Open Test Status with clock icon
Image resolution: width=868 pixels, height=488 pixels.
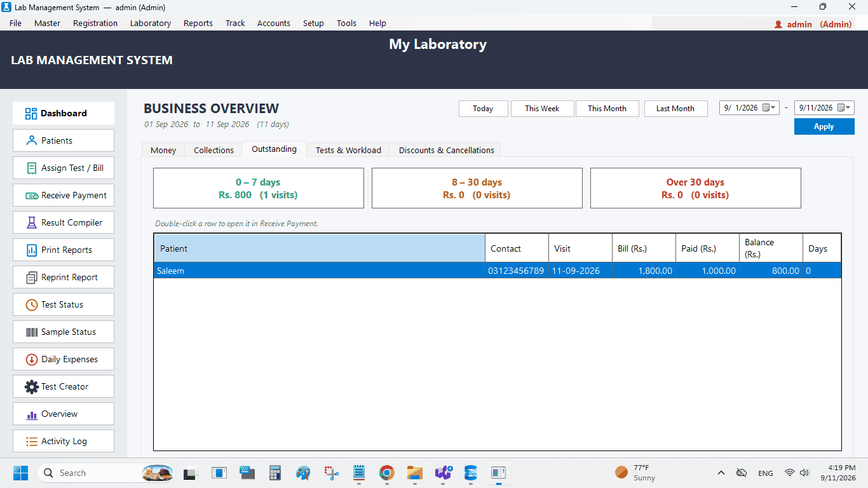[x=64, y=304]
